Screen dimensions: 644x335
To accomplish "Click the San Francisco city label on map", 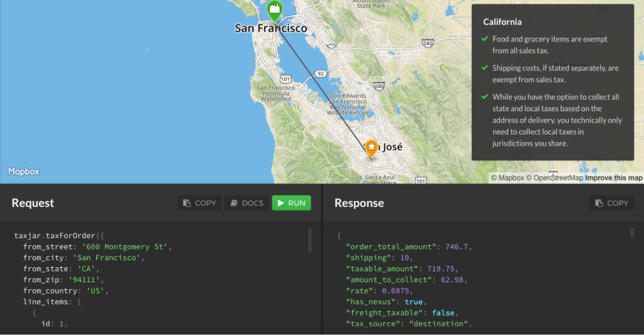I will coord(271,28).
